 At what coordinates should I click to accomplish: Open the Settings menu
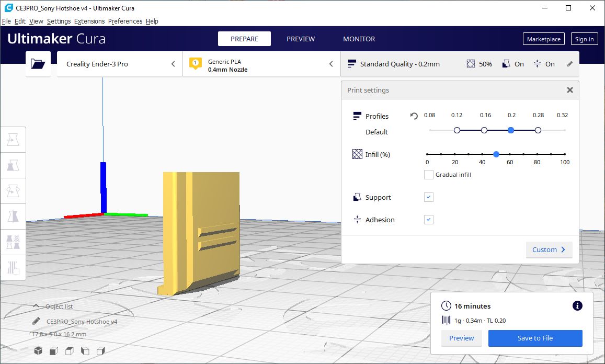coord(59,21)
